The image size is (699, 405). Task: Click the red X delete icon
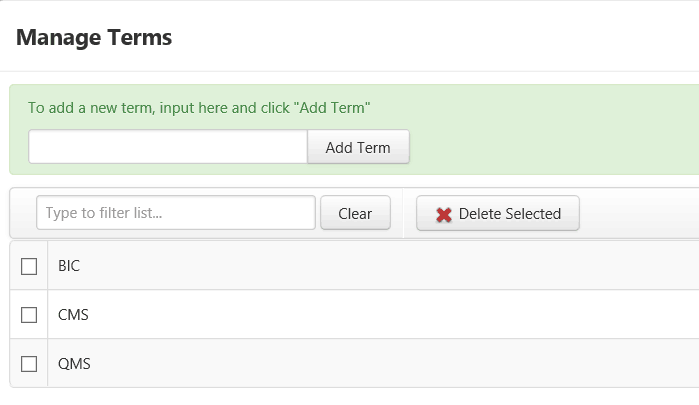point(444,215)
